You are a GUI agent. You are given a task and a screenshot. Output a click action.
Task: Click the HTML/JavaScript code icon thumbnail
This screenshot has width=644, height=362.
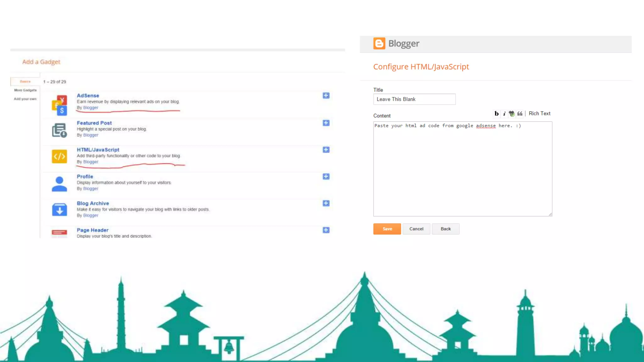[59, 156]
